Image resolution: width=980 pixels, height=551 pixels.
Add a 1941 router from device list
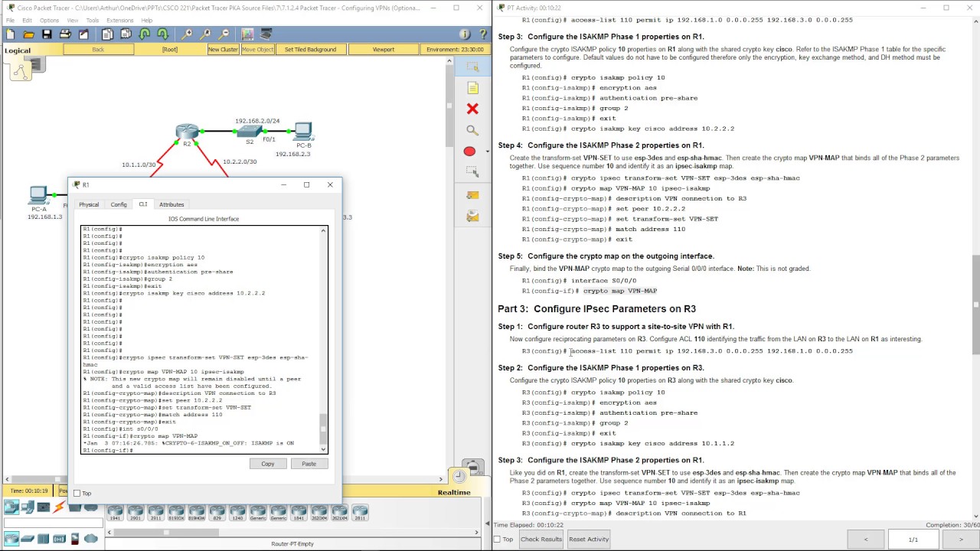[x=116, y=512]
